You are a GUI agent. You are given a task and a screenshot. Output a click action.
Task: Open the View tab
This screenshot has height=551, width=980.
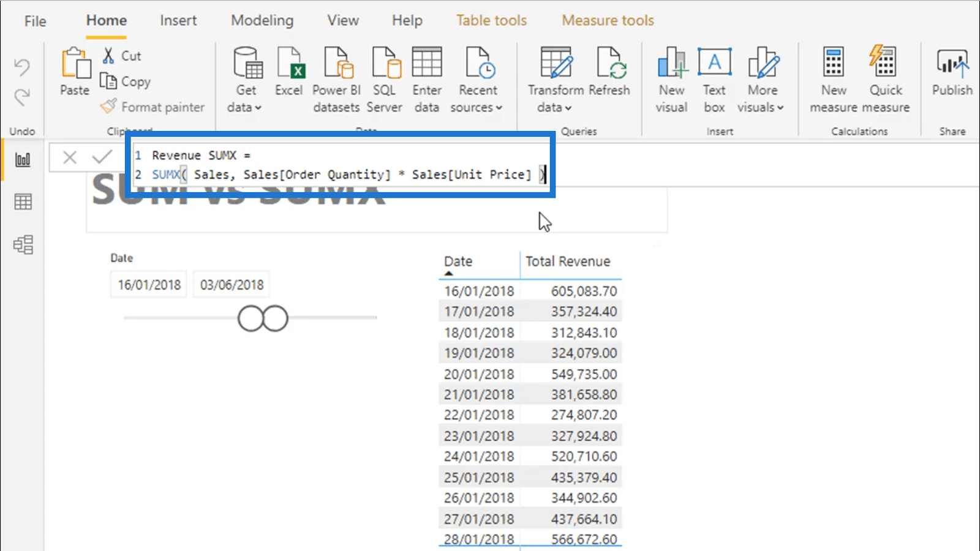coord(343,20)
